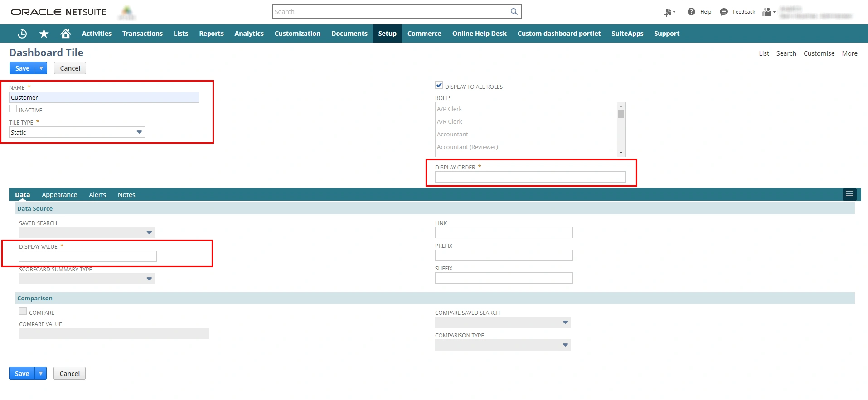The height and width of the screenshot is (400, 868).
Task: Expand the top Save button arrow
Action: coord(41,68)
